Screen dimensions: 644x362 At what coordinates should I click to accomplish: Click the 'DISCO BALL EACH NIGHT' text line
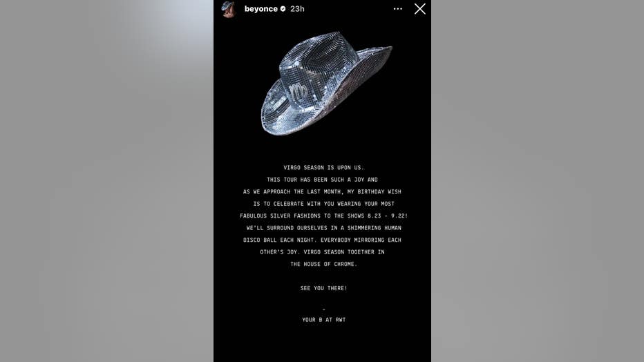323,240
